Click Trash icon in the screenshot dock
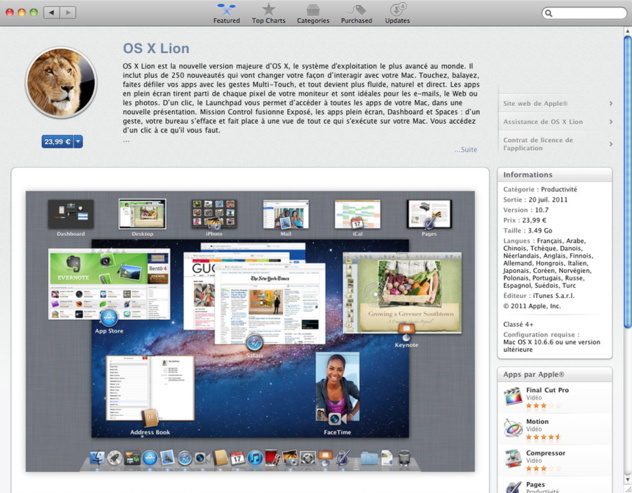Image resolution: width=632 pixels, height=493 pixels. (404, 458)
